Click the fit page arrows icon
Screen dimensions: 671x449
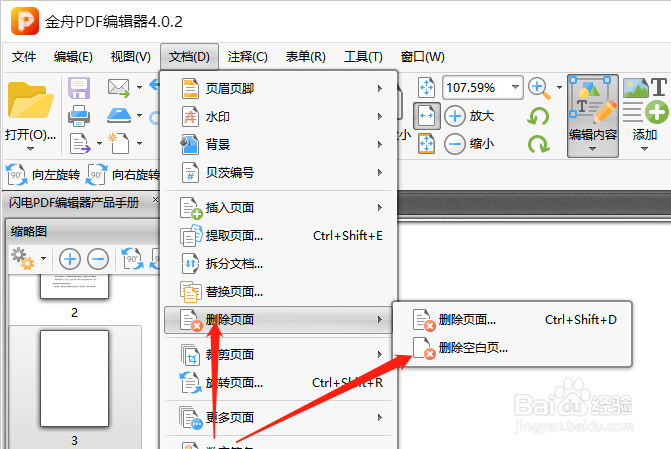(x=426, y=88)
